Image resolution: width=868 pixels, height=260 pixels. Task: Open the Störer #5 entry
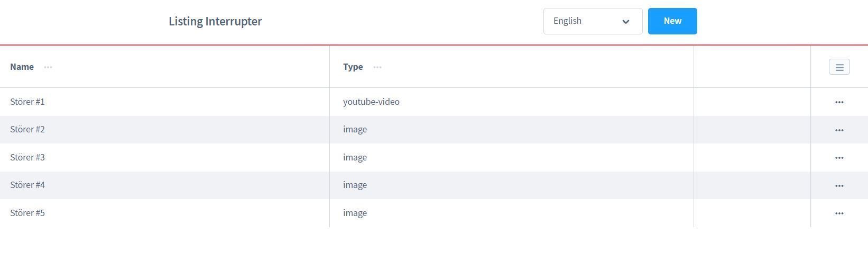[27, 213]
